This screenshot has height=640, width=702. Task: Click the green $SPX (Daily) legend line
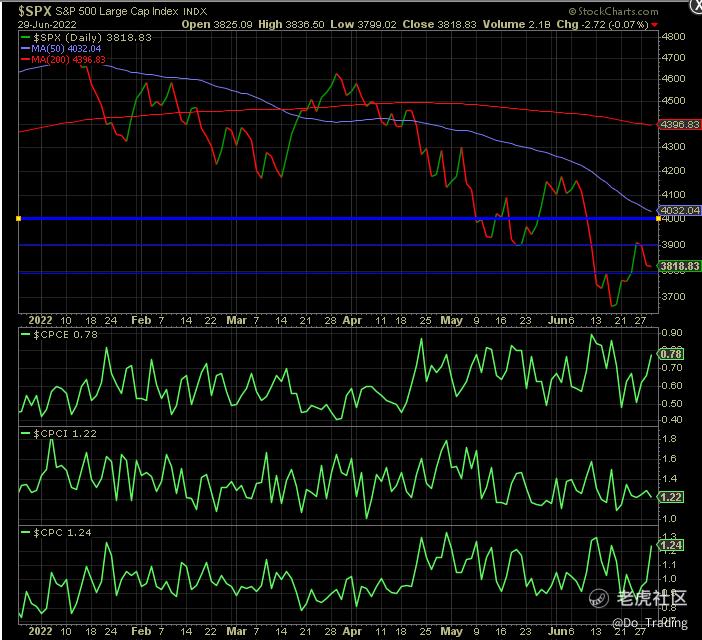click(27, 37)
